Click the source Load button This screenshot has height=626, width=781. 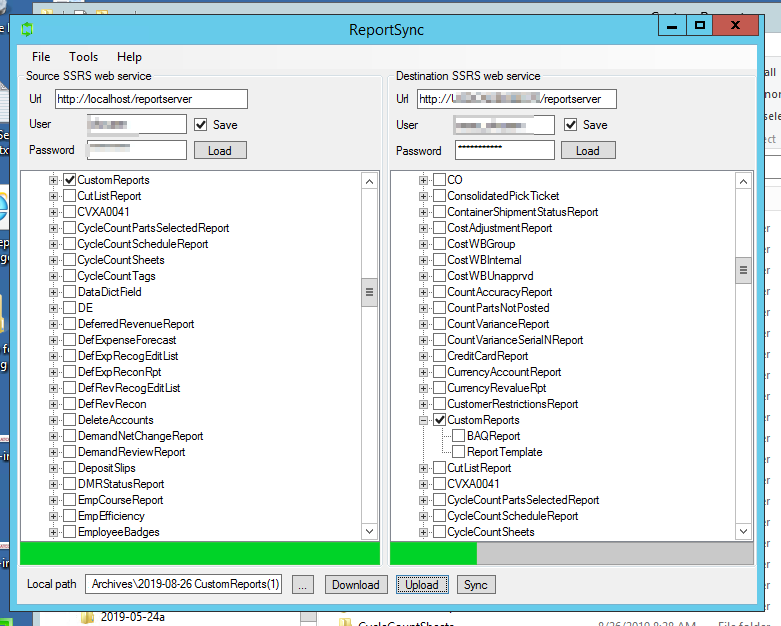tap(220, 150)
